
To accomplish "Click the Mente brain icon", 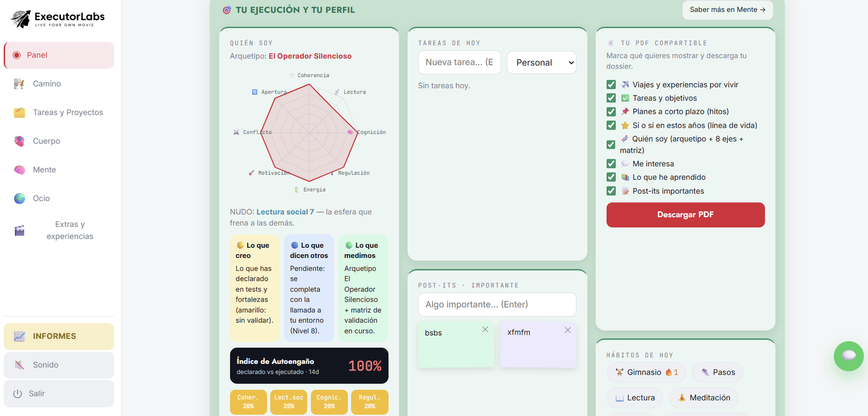I will point(20,170).
